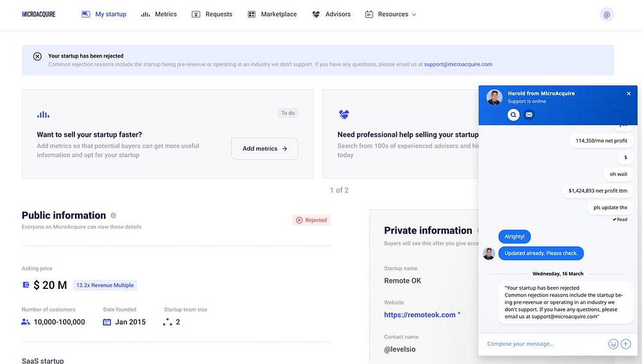This screenshot has height=364, width=642.
Task: Click the "$ 20 M" asking price
Action: tap(50, 286)
